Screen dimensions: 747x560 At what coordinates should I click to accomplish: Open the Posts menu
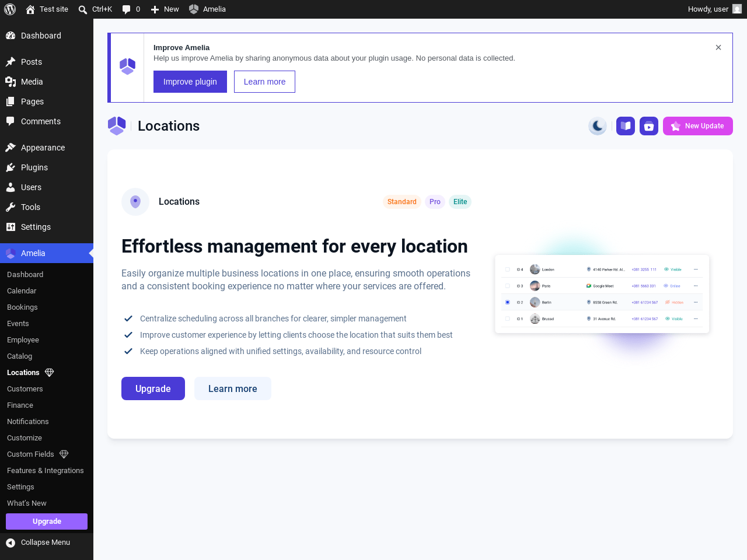pyautogui.click(x=47, y=62)
